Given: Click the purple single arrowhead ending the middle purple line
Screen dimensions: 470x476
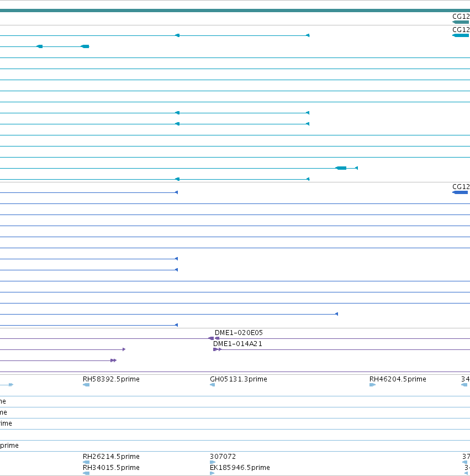Looking at the screenshot, I should tap(124, 349).
